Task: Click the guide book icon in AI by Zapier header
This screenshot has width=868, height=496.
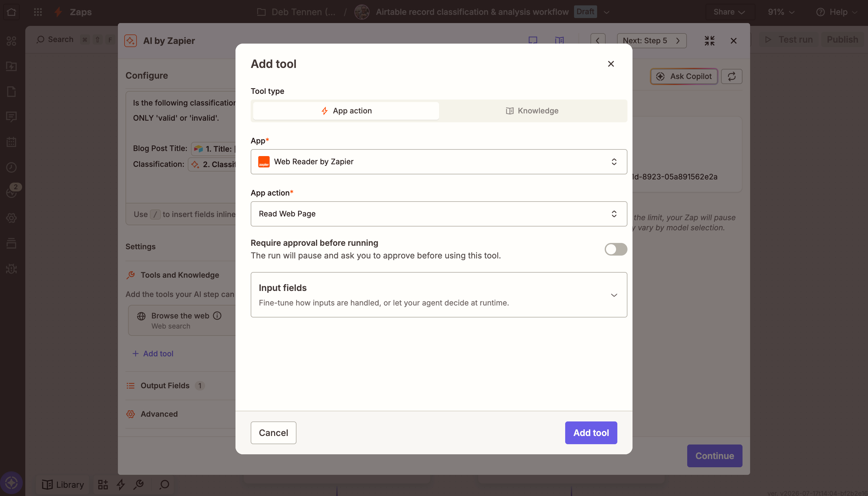Action: point(559,40)
